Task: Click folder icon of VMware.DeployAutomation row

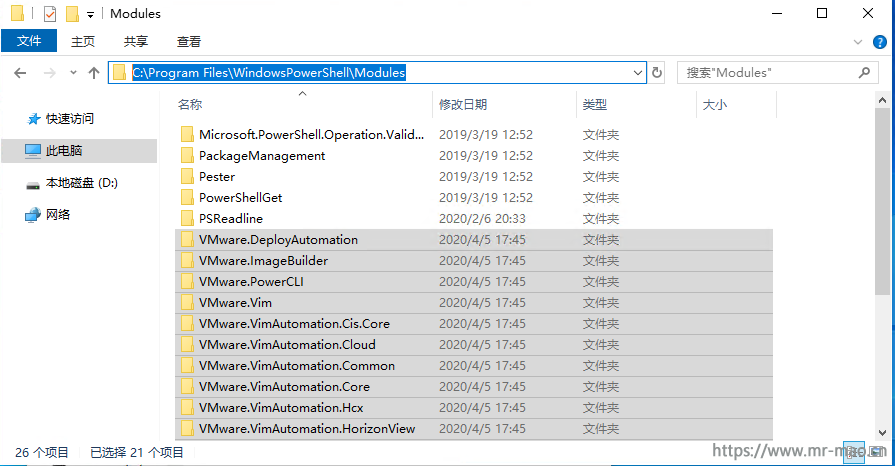Action: coord(187,239)
